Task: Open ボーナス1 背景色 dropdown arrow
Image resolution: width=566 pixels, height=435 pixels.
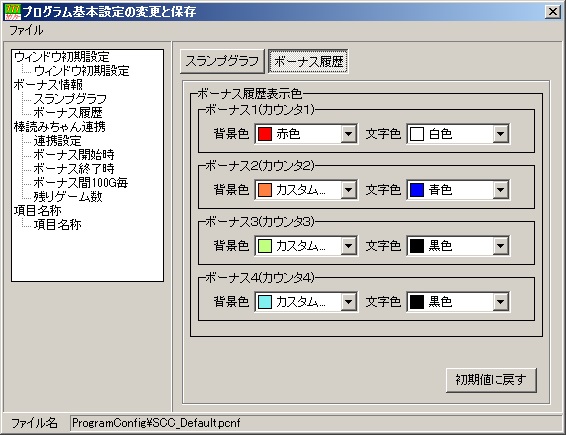Action: point(348,134)
